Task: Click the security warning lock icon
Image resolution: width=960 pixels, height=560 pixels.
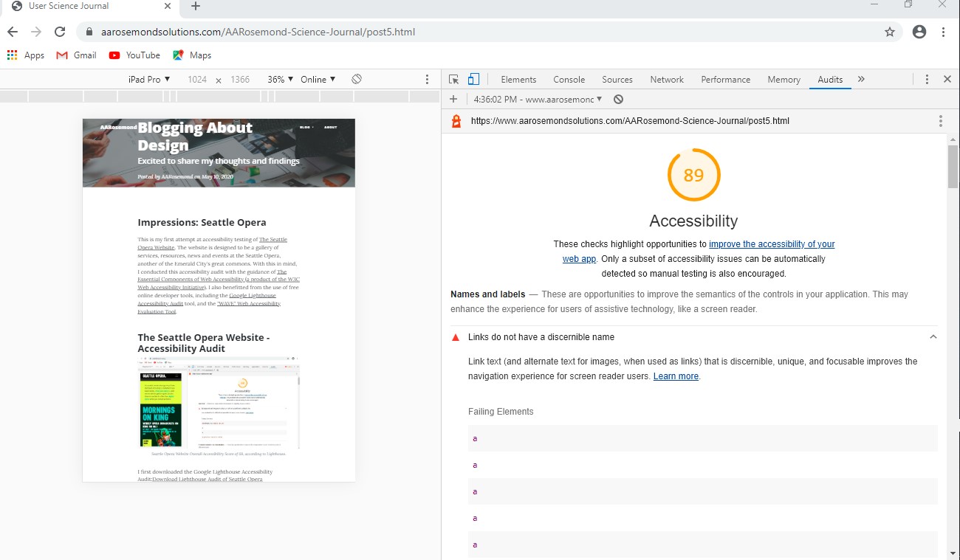Action: 455,120
